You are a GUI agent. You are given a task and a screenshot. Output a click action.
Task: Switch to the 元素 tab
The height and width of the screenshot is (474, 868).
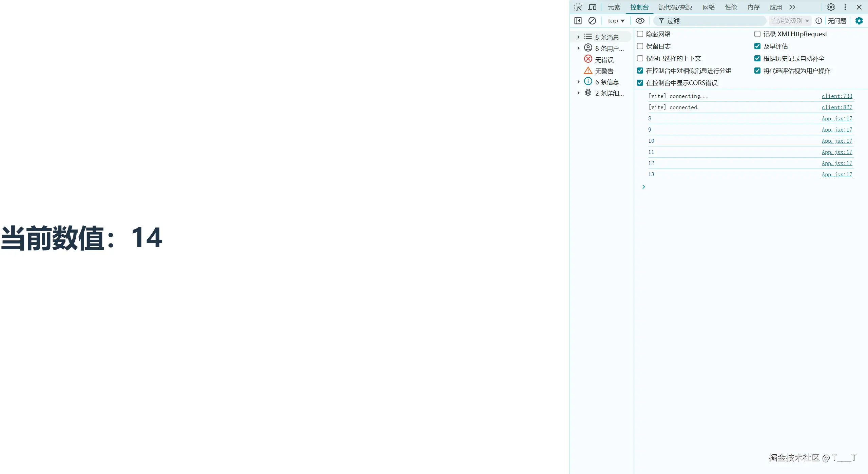tap(614, 7)
